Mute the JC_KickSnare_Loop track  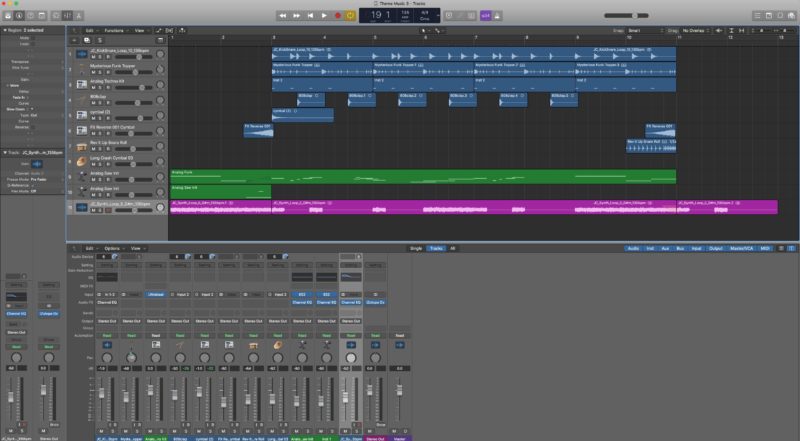click(x=93, y=57)
